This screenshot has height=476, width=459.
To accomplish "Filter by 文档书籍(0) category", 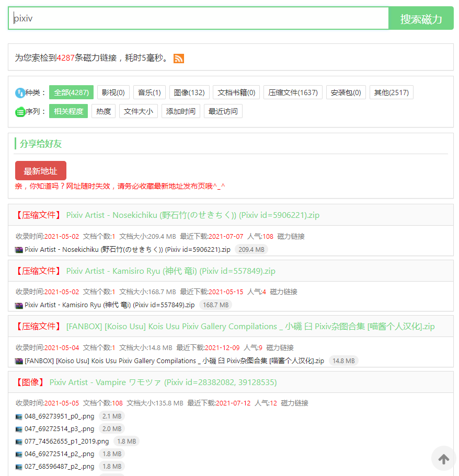I will click(236, 92).
